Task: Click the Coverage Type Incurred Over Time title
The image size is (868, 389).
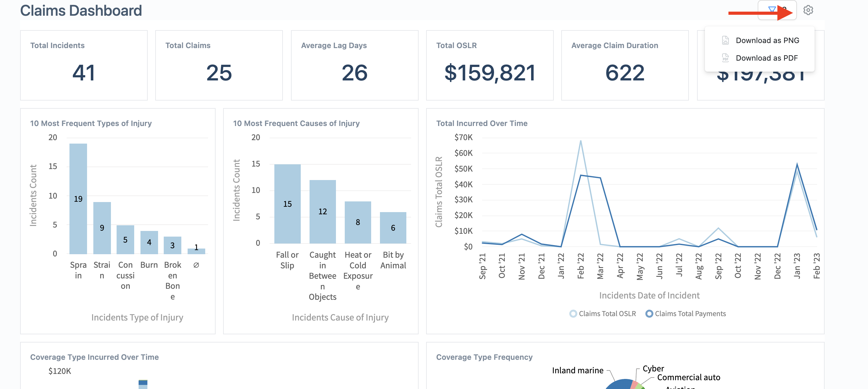Action: click(94, 357)
